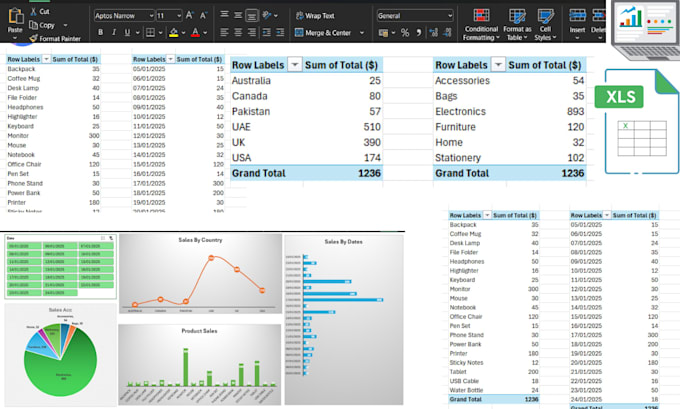This screenshot has width=680, height=409.
Task: Toggle Italic formatting
Action: [114, 33]
